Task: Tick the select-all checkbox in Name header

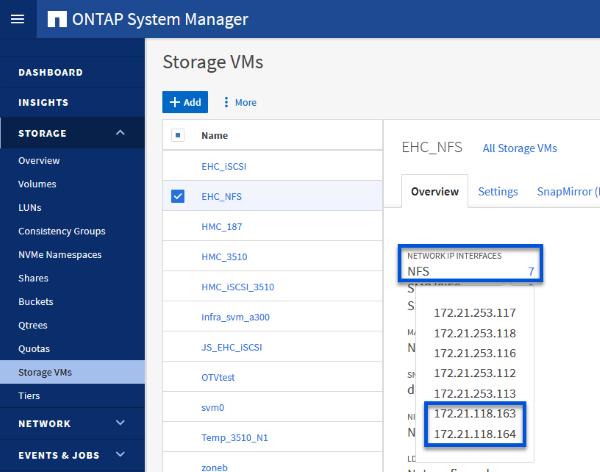Action: pyautogui.click(x=178, y=135)
